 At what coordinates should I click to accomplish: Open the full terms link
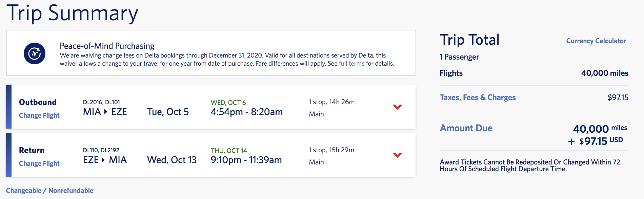351,64
